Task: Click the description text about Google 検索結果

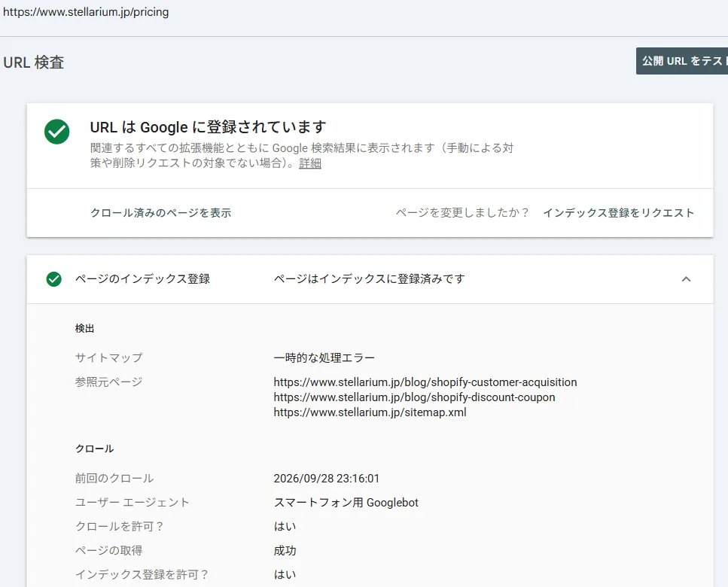Action: [x=302, y=156]
